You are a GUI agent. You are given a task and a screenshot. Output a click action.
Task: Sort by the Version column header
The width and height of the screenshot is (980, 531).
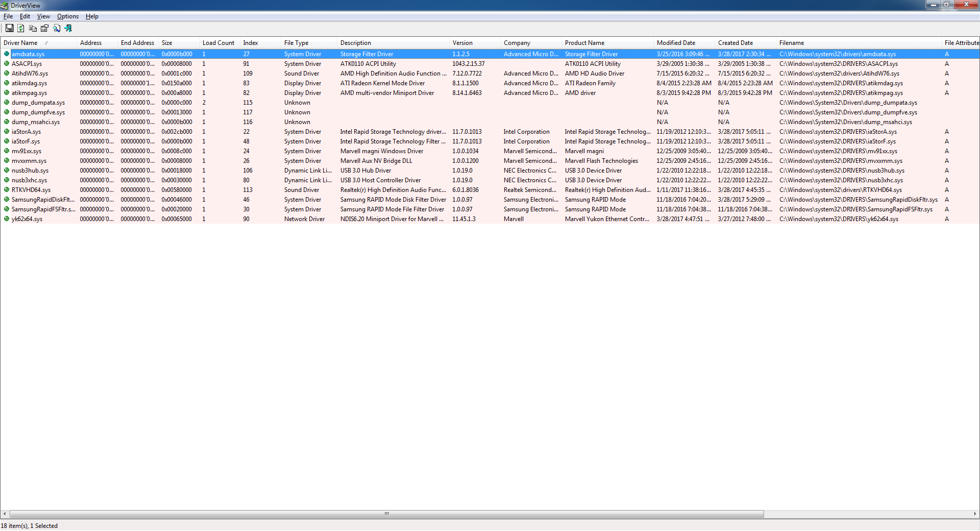click(x=475, y=43)
